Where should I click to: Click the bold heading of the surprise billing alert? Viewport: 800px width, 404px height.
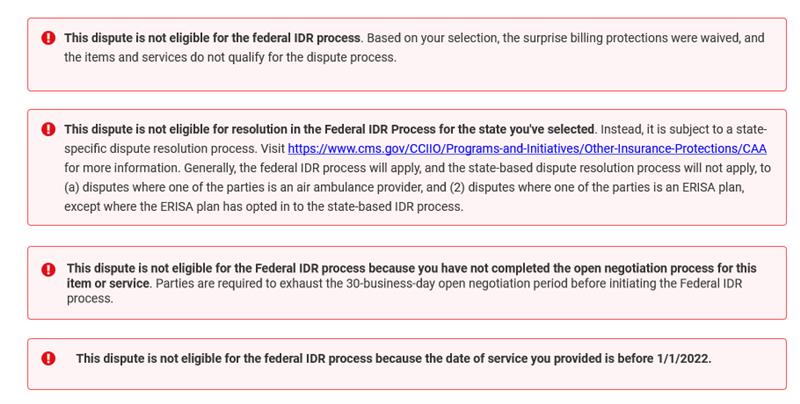[212, 38]
